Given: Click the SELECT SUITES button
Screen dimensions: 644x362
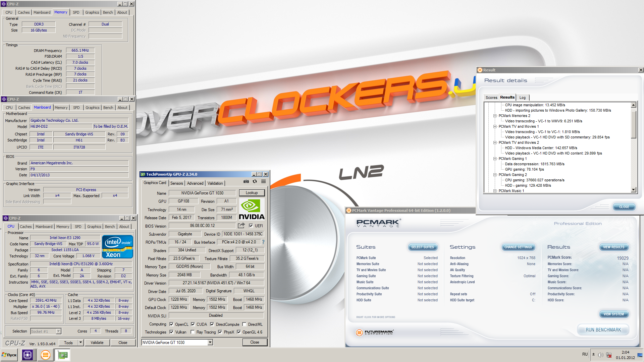Looking at the screenshot, I should point(422,247).
